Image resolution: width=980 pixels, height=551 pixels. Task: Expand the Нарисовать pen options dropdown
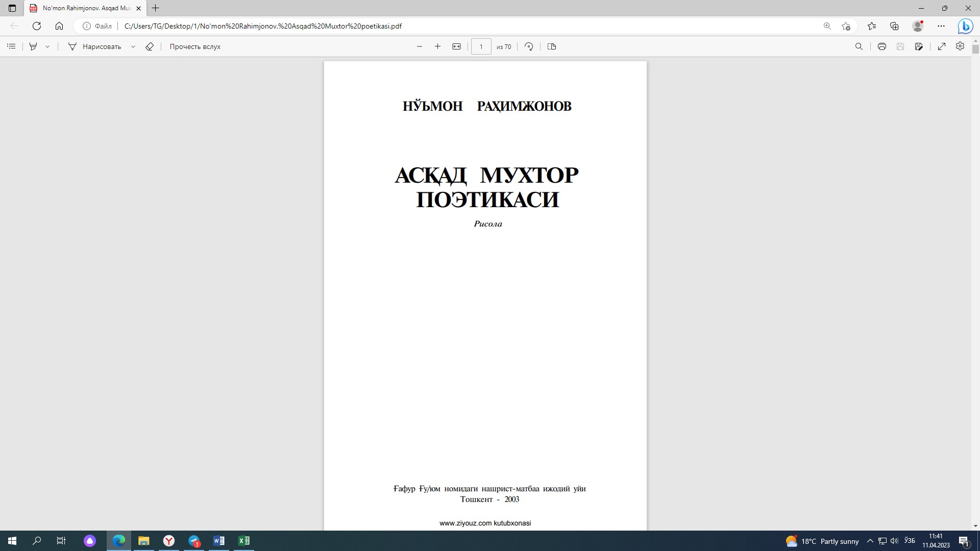point(133,46)
